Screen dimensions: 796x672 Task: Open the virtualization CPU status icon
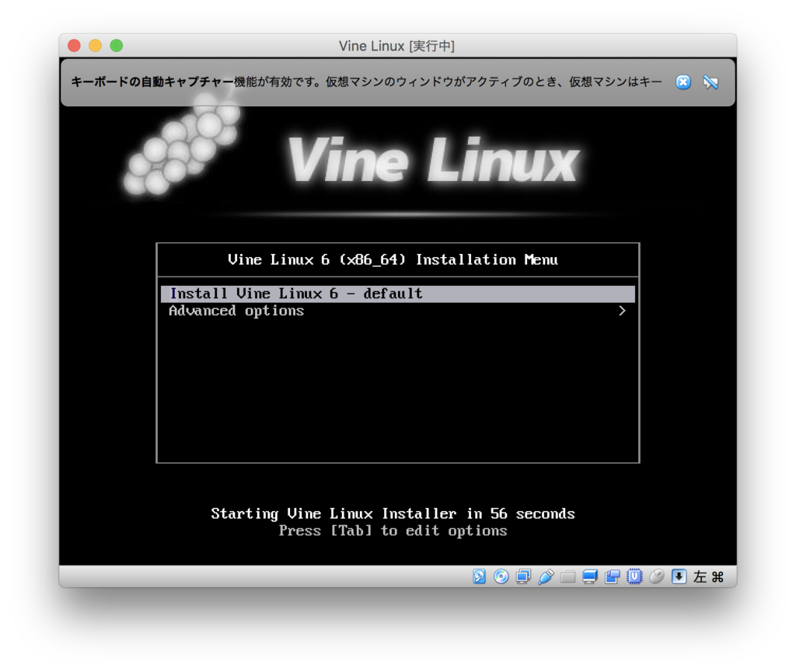[634, 576]
